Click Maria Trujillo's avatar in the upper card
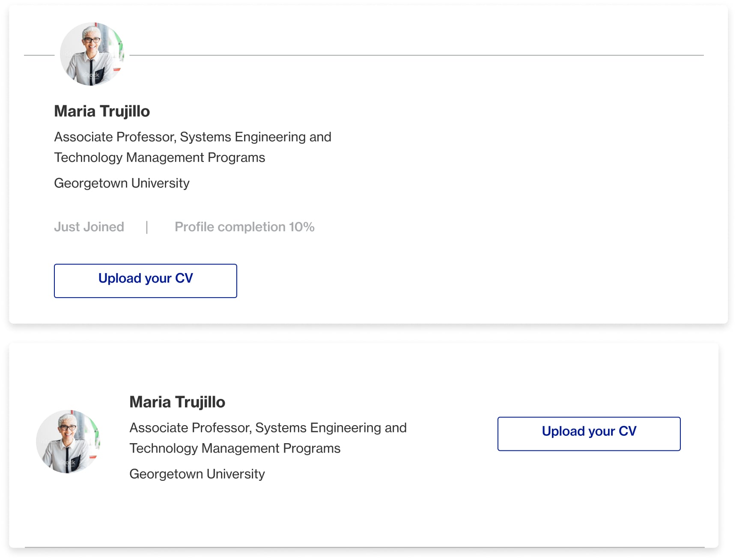The image size is (736, 560). [92, 54]
